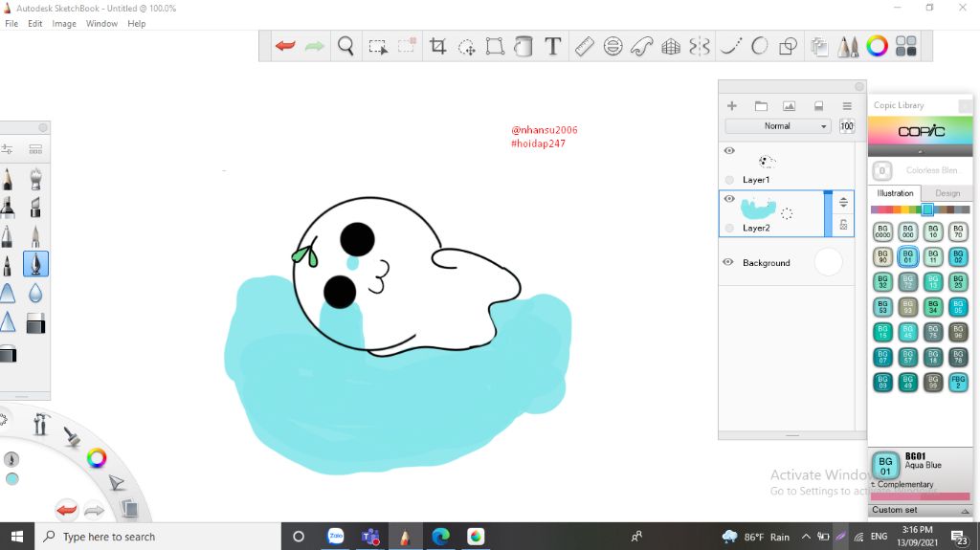The height and width of the screenshot is (550, 980).
Task: Click the lagoon undo arrow
Action: pos(66,510)
